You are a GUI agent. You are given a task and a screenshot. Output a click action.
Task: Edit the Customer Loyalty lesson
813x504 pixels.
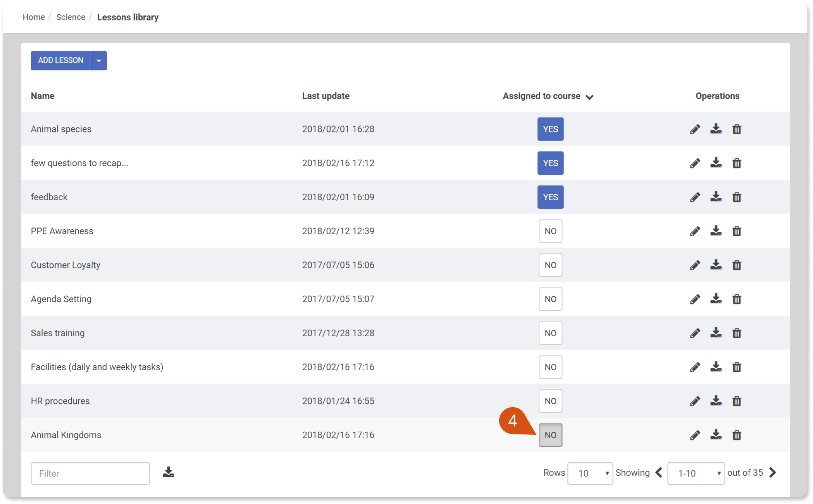[x=695, y=265]
